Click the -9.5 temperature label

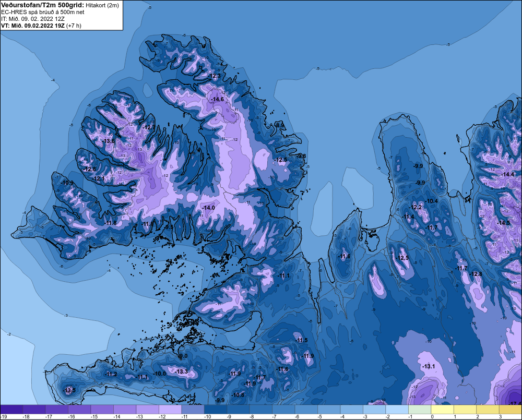(169, 227)
